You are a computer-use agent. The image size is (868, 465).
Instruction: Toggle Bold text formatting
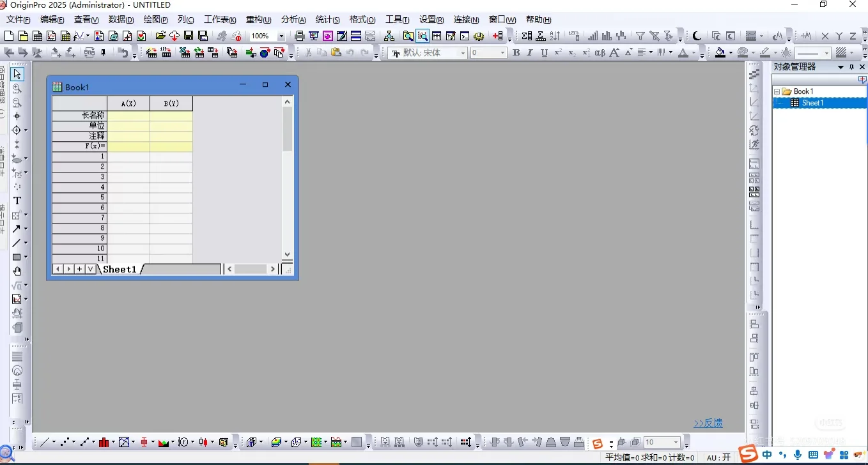(x=516, y=53)
